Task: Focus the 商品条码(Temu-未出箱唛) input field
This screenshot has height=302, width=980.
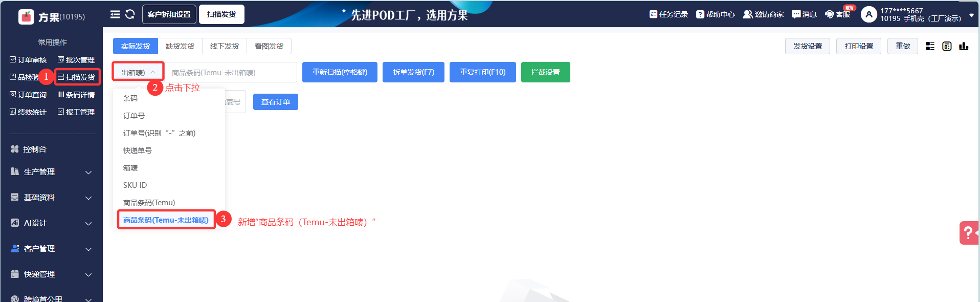Action: pos(230,73)
